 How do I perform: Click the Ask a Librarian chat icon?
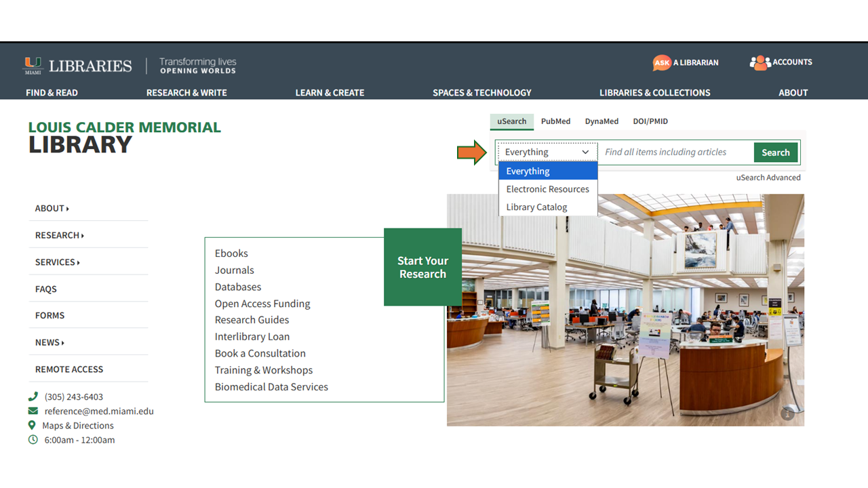point(662,62)
